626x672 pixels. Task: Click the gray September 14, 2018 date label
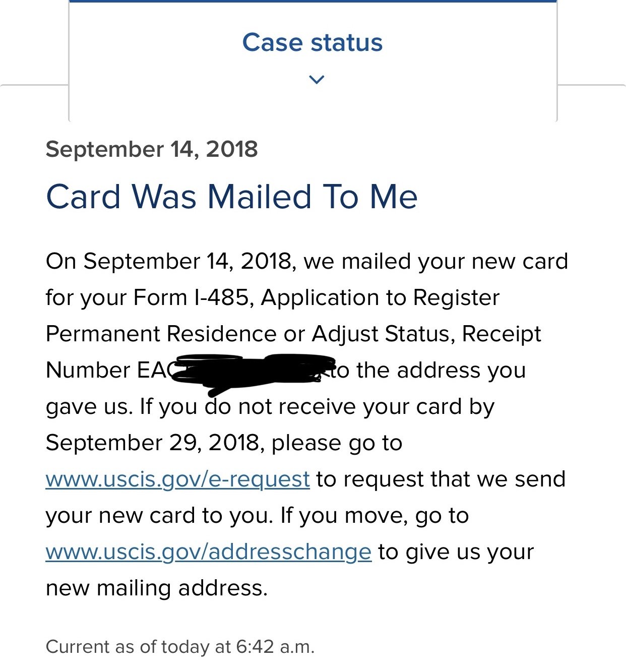pos(152,149)
